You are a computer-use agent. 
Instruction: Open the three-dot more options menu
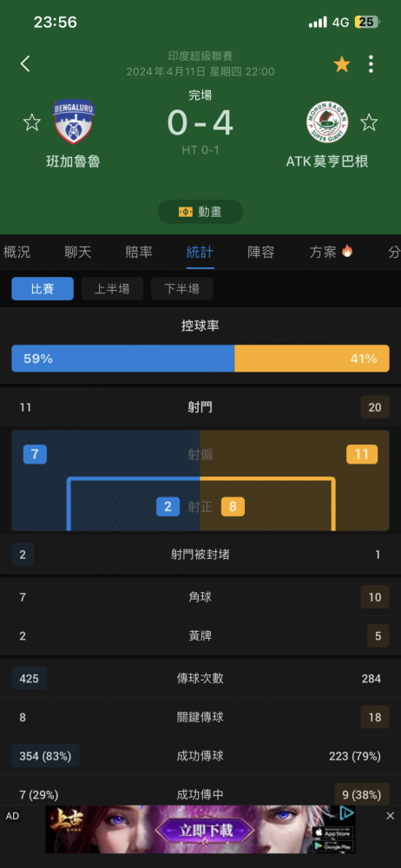click(371, 64)
